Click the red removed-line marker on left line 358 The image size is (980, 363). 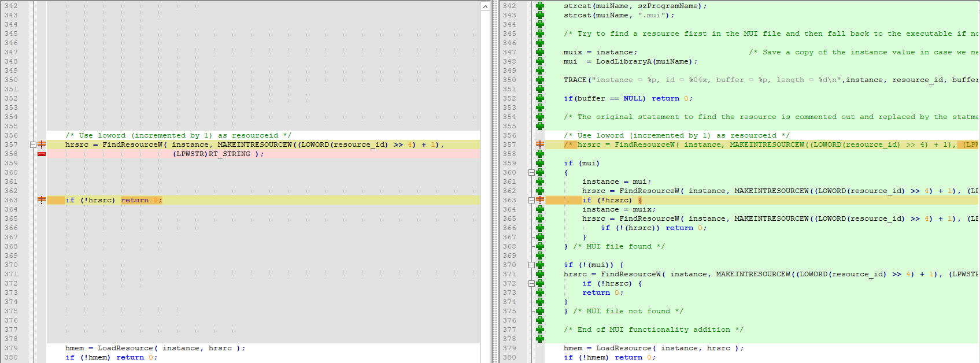(x=42, y=154)
